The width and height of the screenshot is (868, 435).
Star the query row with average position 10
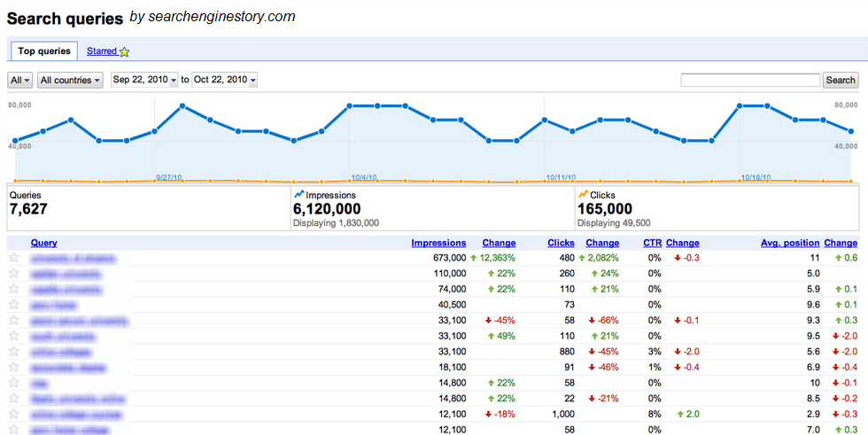(x=14, y=383)
